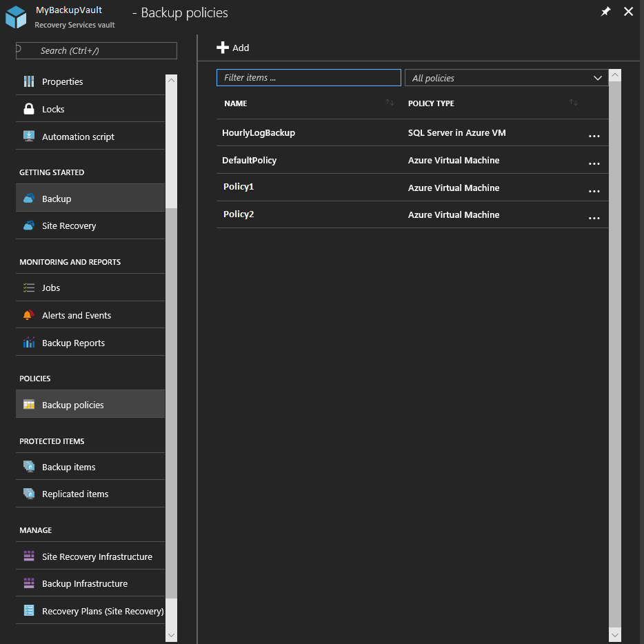Click the Jobs list icon
Screen dimensions: 644x644
(29, 288)
